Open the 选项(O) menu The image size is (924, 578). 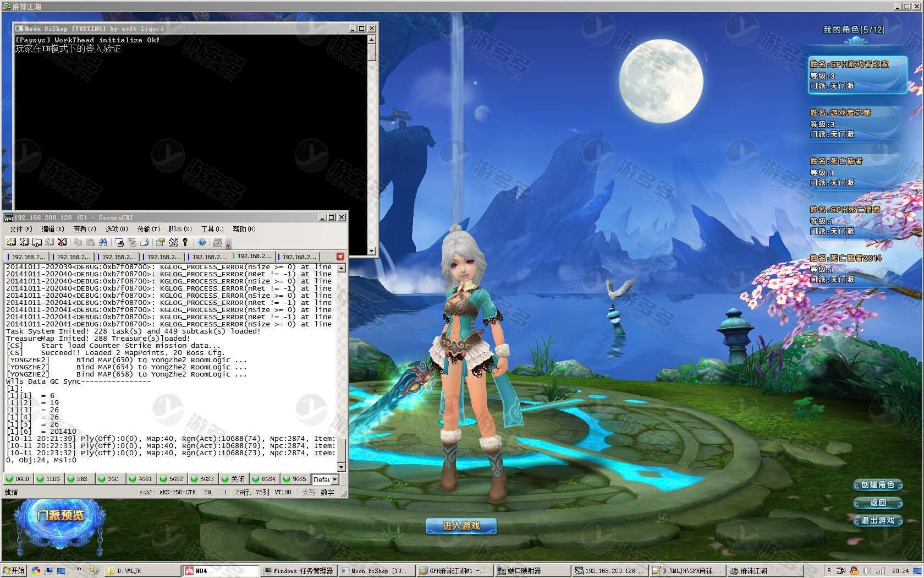pos(117,229)
